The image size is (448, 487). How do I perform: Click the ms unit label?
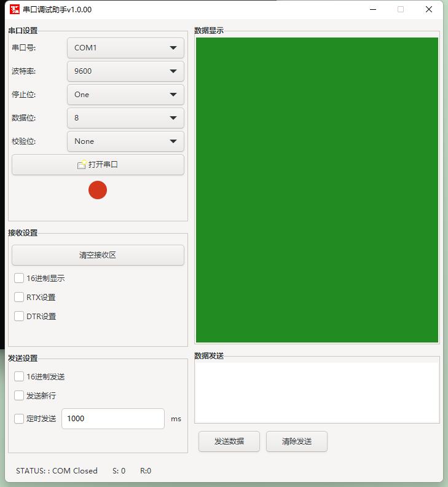176,419
